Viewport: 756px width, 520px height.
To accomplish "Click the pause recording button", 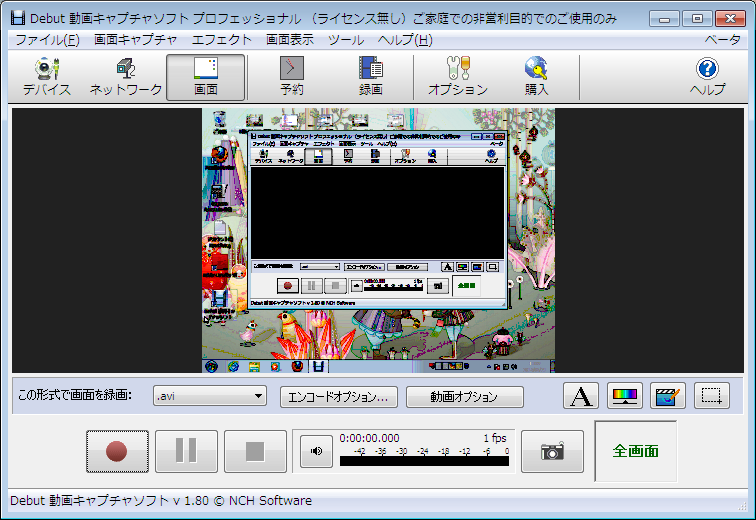I will tap(187, 451).
